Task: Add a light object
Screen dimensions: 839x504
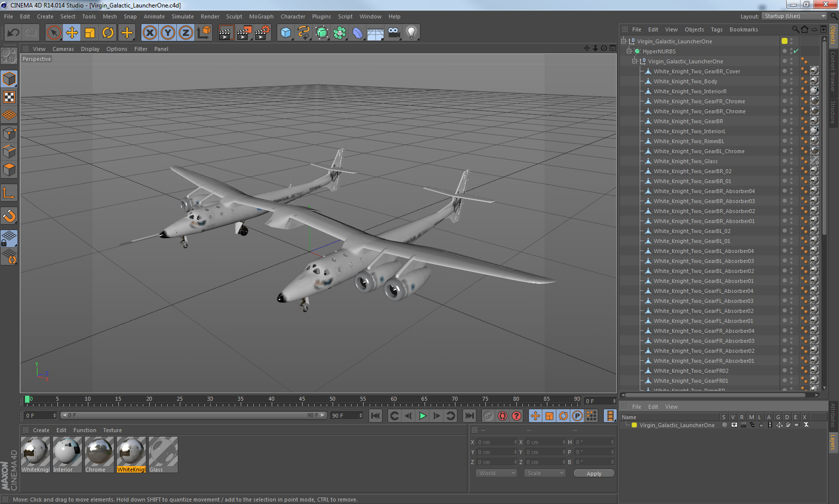Action: pos(412,33)
